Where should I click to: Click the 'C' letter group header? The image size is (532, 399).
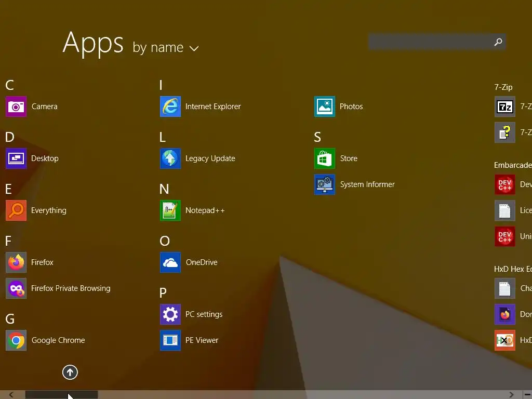click(9, 85)
